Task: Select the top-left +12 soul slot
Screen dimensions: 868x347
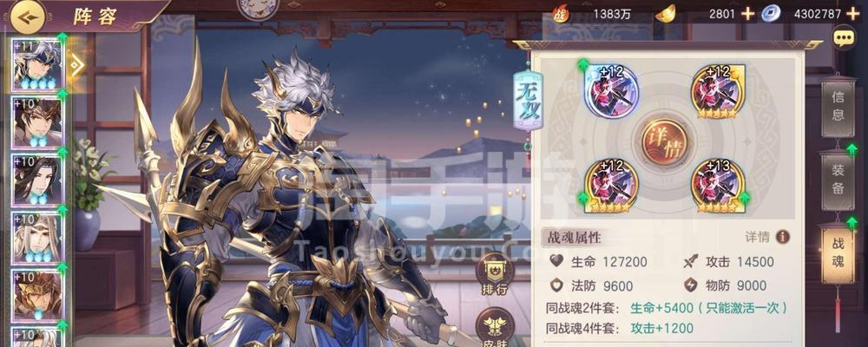Action: click(611, 91)
